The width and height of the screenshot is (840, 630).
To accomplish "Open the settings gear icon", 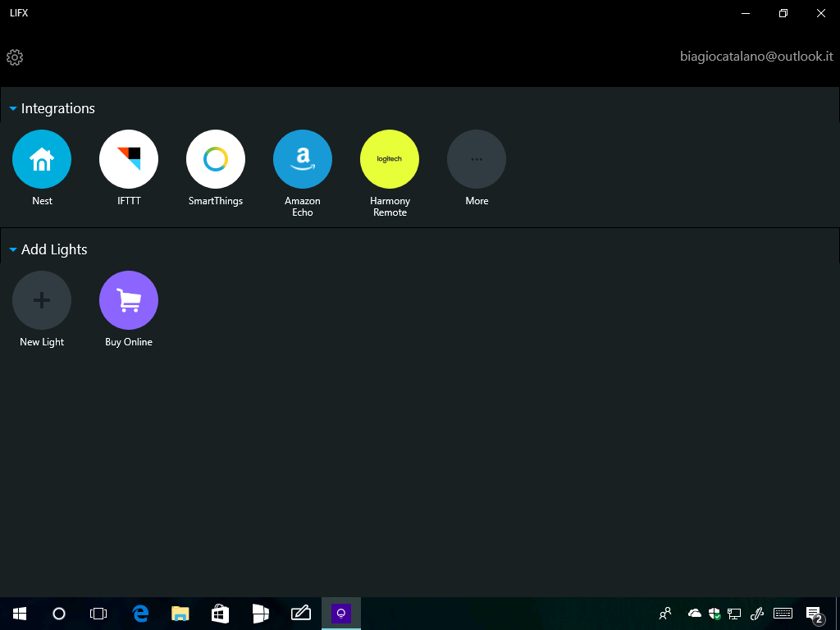I will point(15,57).
